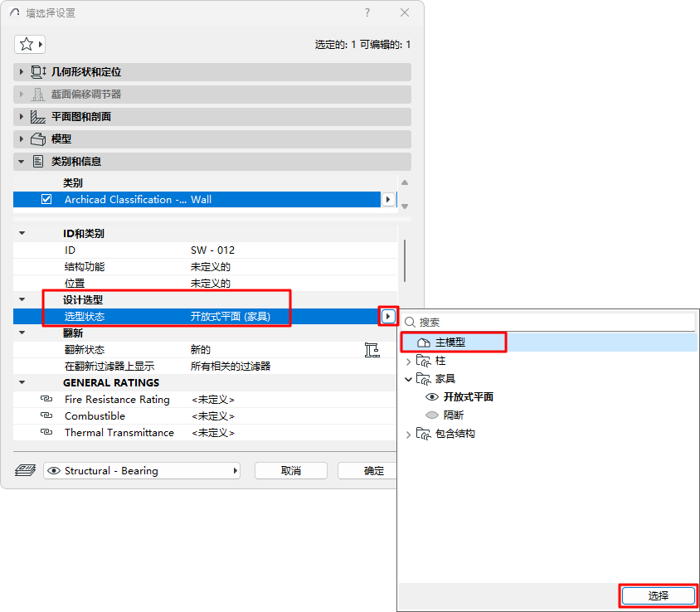Click the 柱 folder icon

pyautogui.click(x=423, y=361)
